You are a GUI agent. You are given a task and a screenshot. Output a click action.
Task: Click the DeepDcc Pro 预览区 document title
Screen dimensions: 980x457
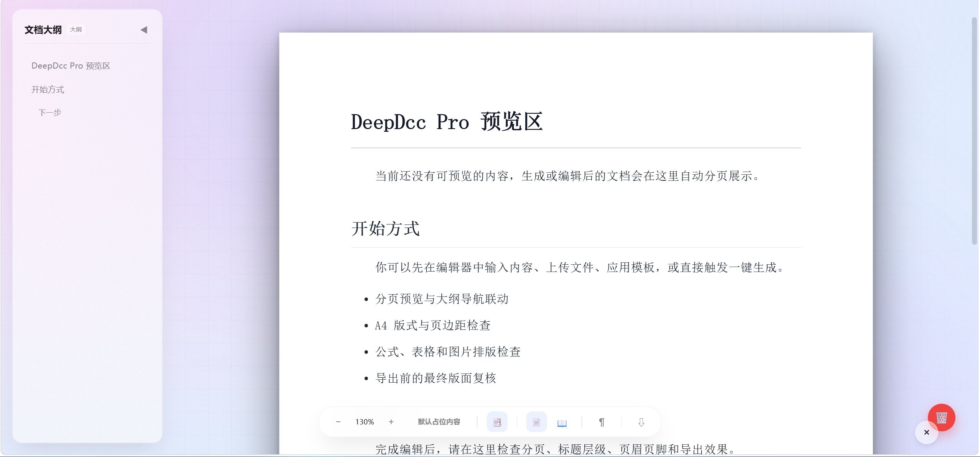[x=447, y=122]
